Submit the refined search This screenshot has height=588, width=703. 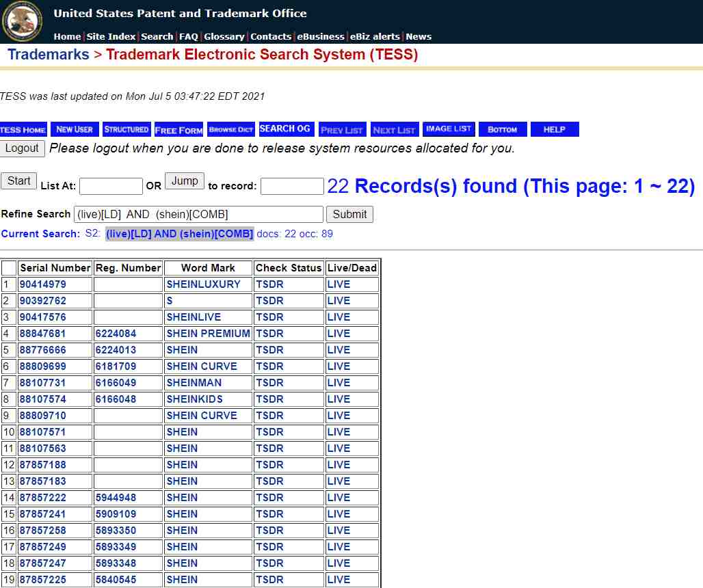tap(349, 214)
